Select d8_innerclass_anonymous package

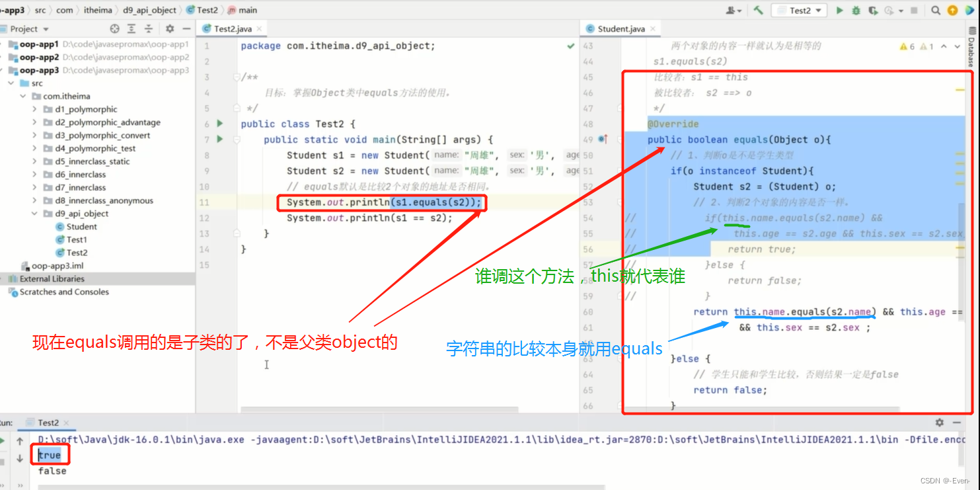[98, 200]
